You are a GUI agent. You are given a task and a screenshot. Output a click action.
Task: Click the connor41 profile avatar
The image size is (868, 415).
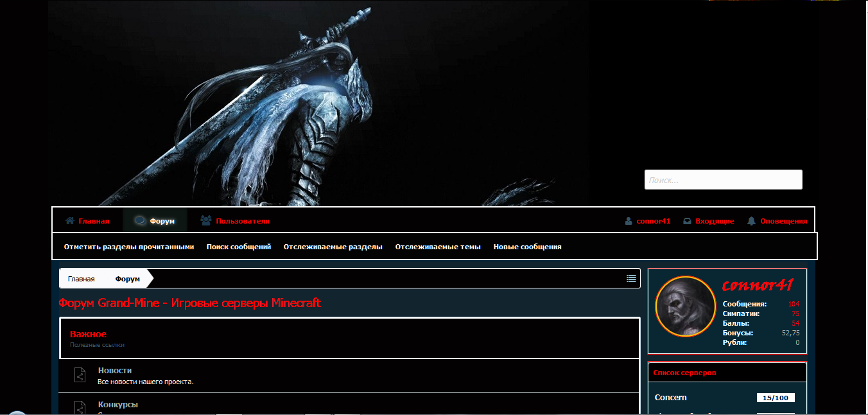click(x=686, y=306)
